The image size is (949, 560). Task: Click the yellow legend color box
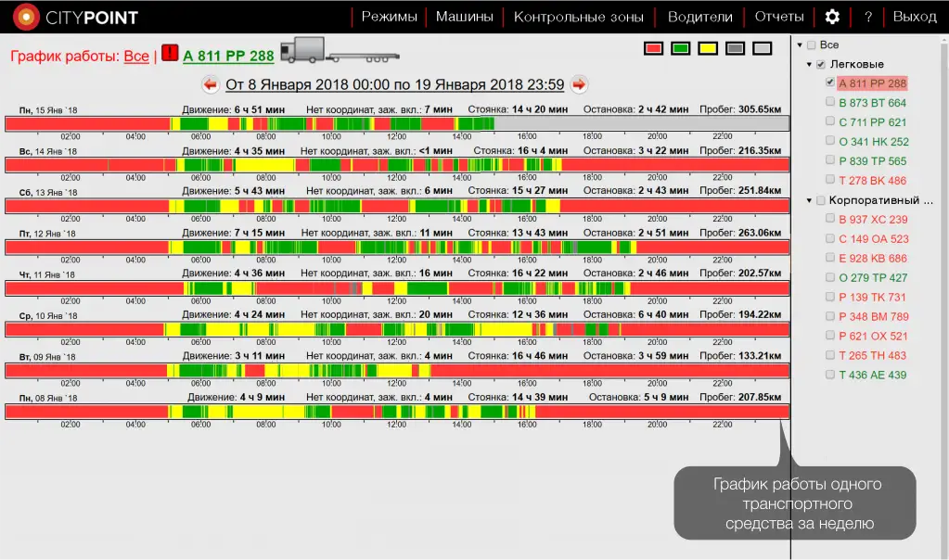pos(708,48)
